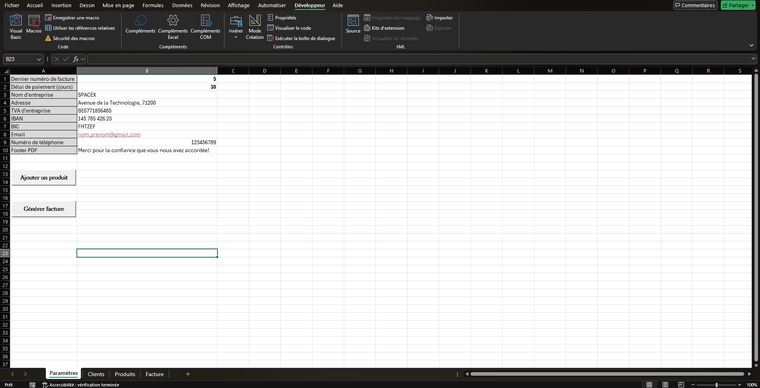
Task: Click into the formula bar input
Action: (x=418, y=59)
